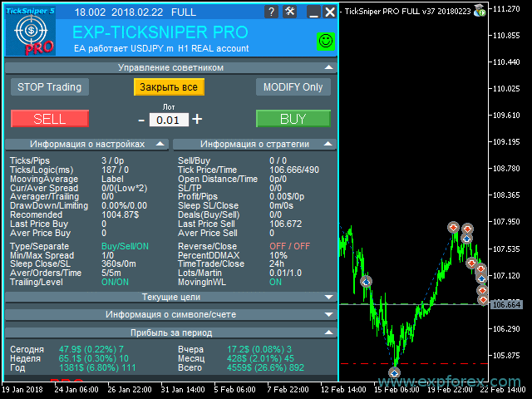The width and height of the screenshot is (532, 399).
Task: Toggle the MODIFY Only button
Action: pyautogui.click(x=293, y=87)
